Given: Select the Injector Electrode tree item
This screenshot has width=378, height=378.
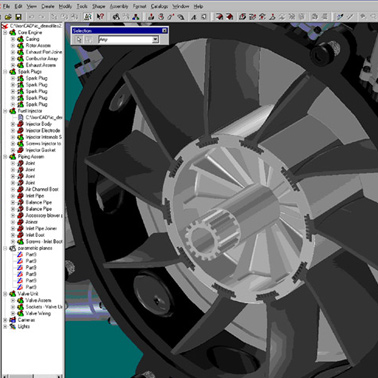Looking at the screenshot, I should 43,130.
